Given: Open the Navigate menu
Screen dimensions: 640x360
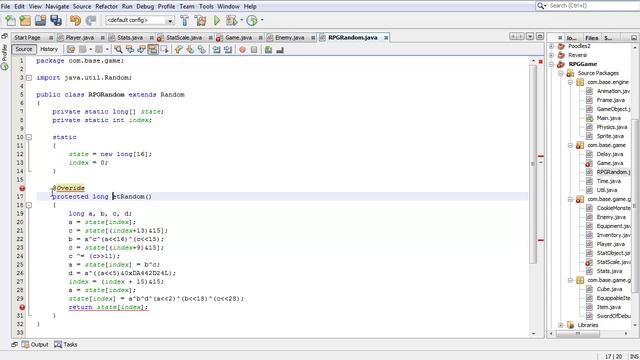Looking at the screenshot, I should pyautogui.click(x=57, y=6).
